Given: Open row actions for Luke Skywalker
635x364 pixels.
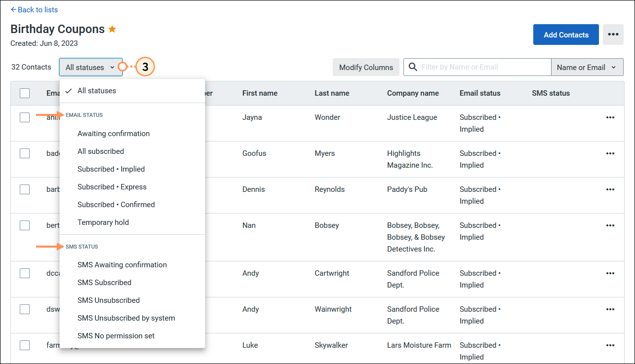Looking at the screenshot, I should pos(610,345).
